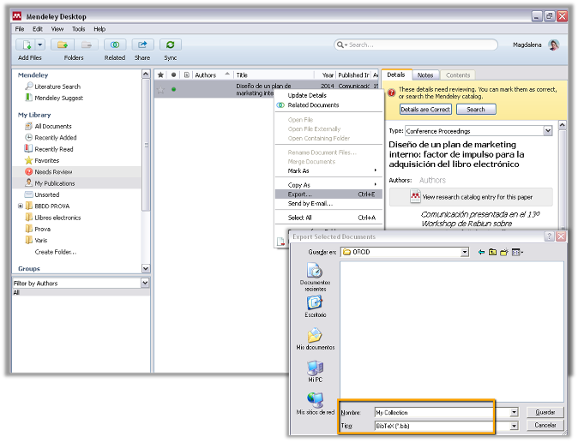This screenshot has height=442, width=578.
Task: Switch to the Details tab
Action: (396, 75)
